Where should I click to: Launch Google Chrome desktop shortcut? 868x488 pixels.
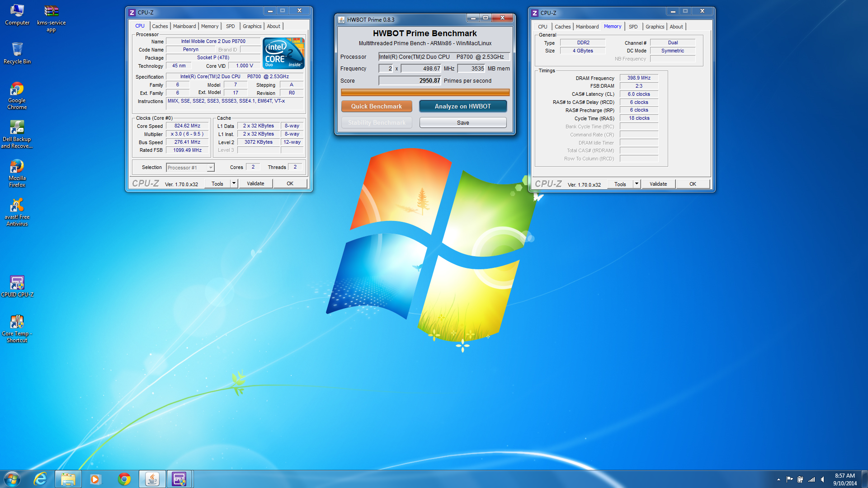click(x=17, y=96)
